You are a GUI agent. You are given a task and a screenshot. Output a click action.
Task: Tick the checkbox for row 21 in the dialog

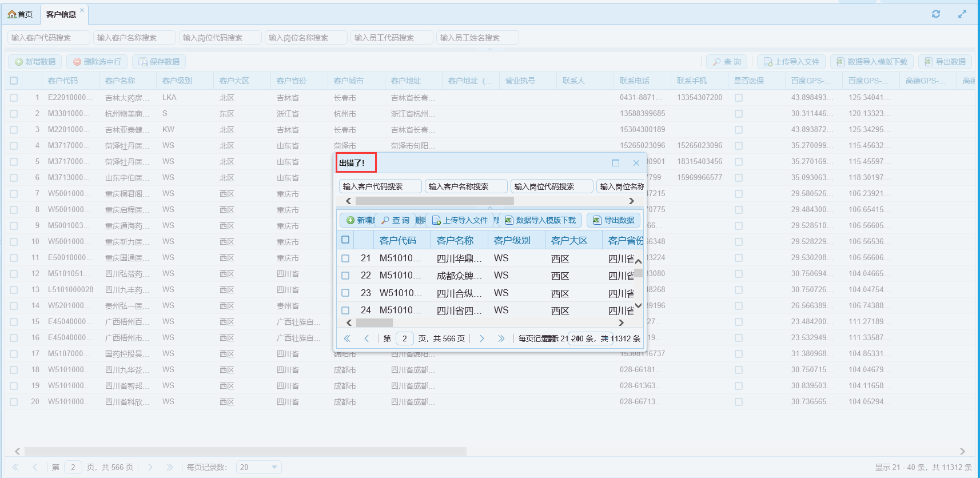(x=345, y=258)
